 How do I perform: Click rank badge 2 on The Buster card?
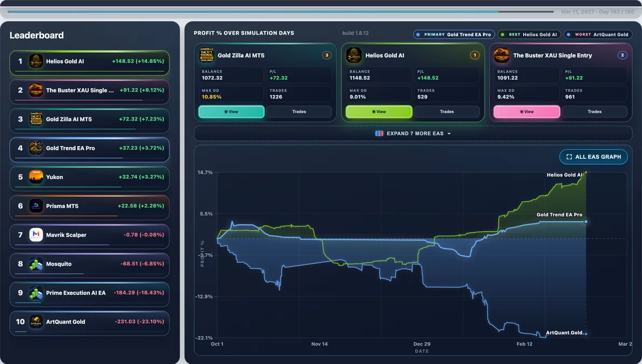click(623, 55)
